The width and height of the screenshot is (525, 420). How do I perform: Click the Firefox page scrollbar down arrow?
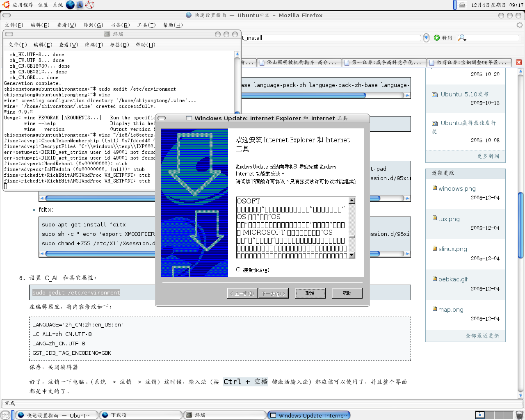(520, 395)
